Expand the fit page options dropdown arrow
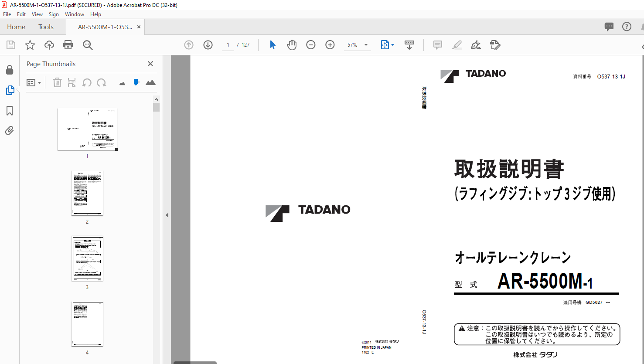Image resolution: width=644 pixels, height=364 pixels. coord(392,45)
